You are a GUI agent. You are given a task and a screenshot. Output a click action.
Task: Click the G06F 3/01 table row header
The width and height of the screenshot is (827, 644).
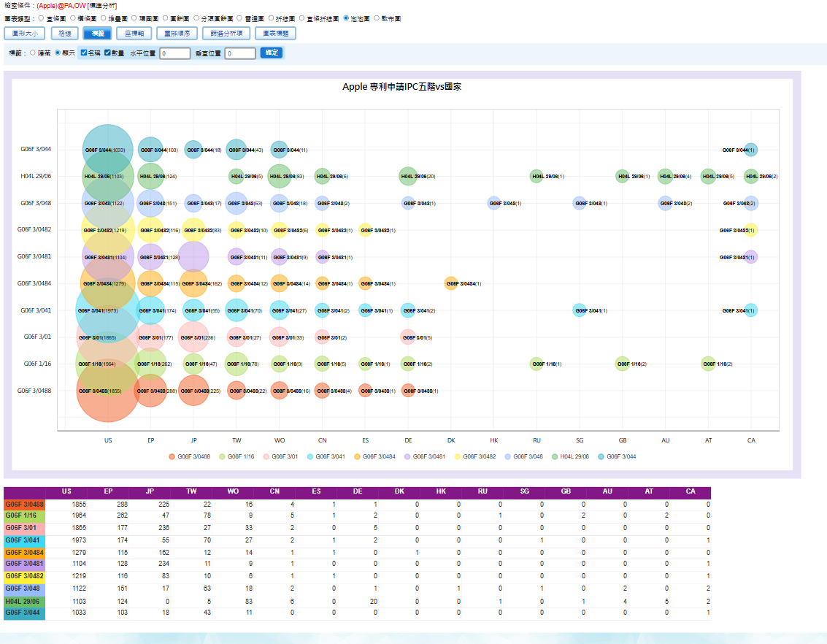pyautogui.click(x=24, y=528)
